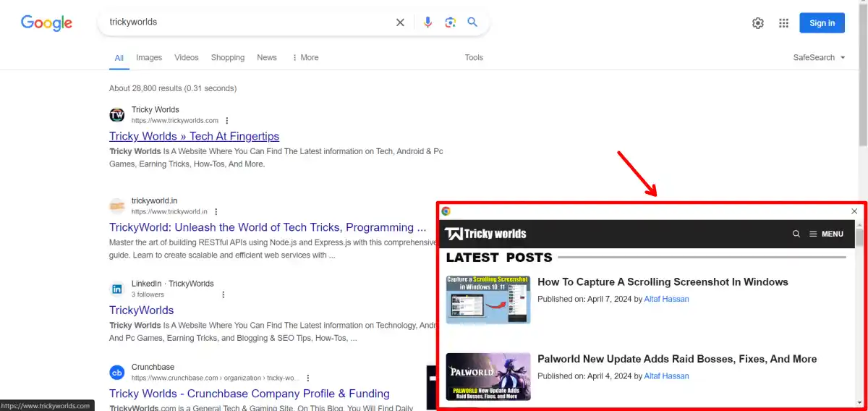Click the Google logo
The height and width of the screenshot is (411, 868).
click(46, 23)
